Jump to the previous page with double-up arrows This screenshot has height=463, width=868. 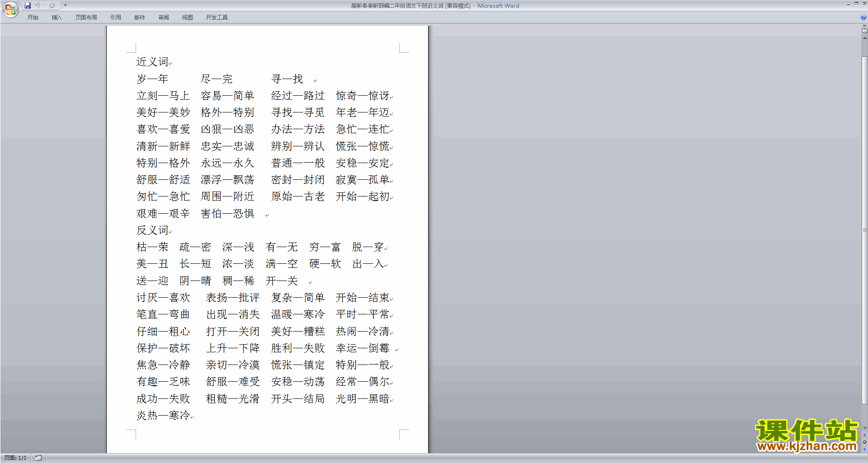pos(864,435)
